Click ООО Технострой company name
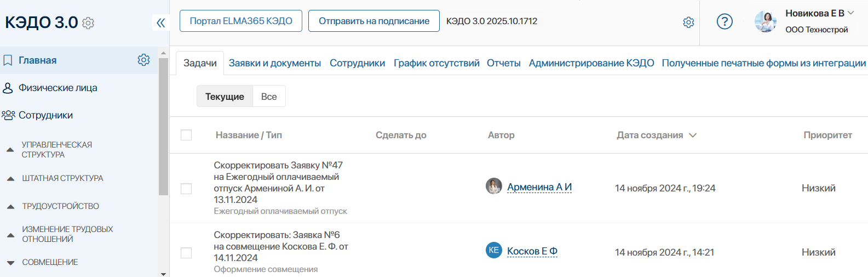 [x=817, y=30]
